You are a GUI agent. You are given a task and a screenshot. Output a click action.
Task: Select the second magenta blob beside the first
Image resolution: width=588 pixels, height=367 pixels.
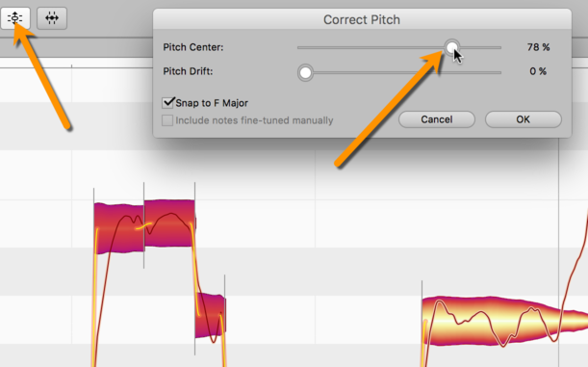(169, 223)
